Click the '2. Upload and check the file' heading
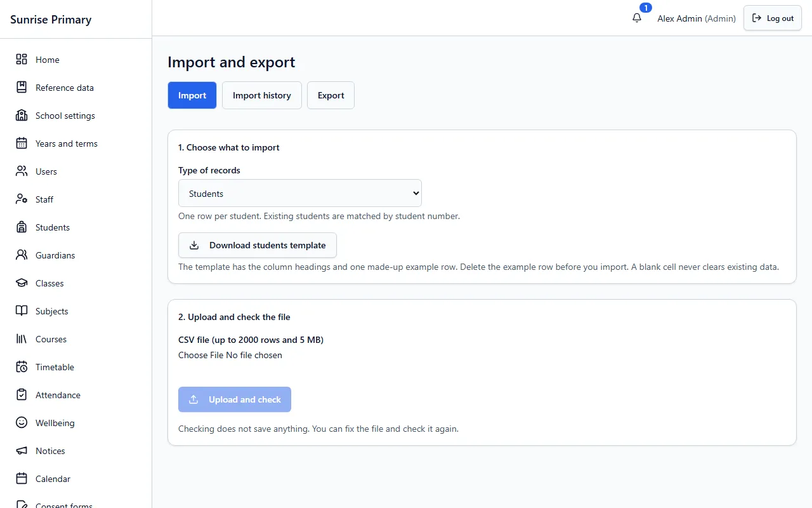This screenshot has width=812, height=508. [x=234, y=317]
